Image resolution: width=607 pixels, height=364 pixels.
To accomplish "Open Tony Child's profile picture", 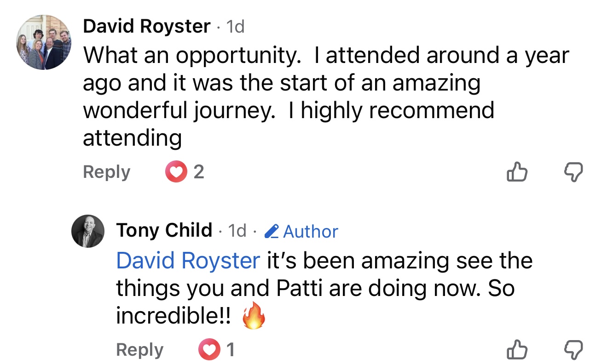I will 88,231.
